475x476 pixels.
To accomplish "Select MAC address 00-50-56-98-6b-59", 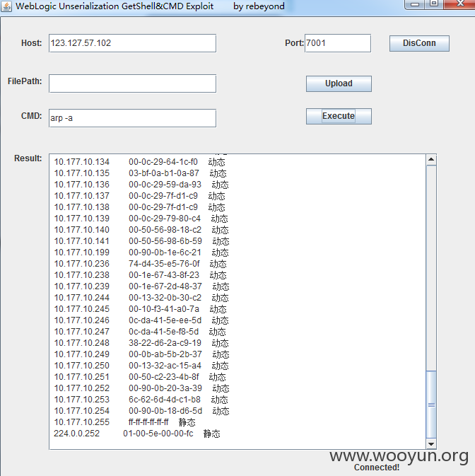I will pos(165,241).
